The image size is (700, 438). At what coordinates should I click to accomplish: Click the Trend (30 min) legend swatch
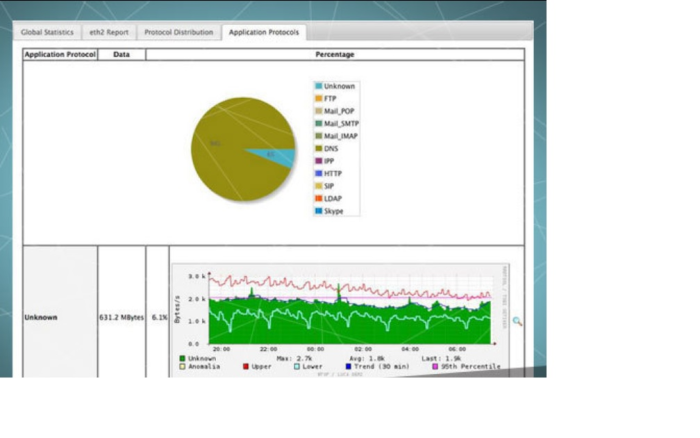click(348, 367)
